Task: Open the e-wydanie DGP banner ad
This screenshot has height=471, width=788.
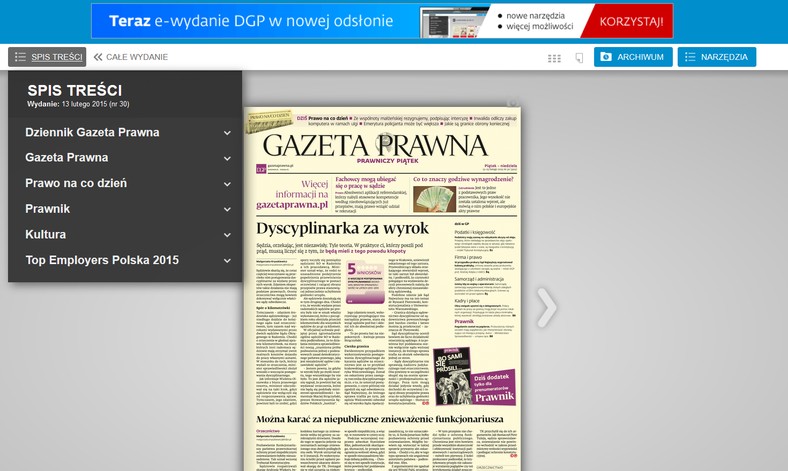Action: pos(382,21)
